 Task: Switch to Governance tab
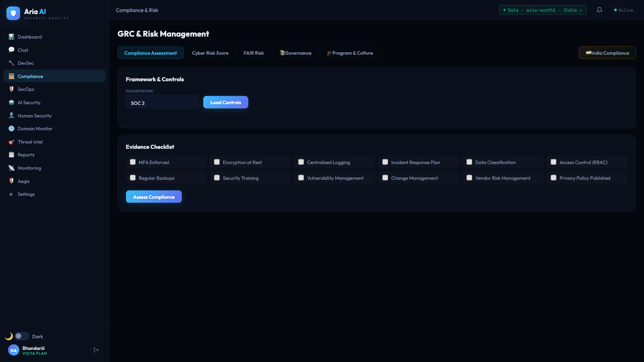tap(295, 53)
